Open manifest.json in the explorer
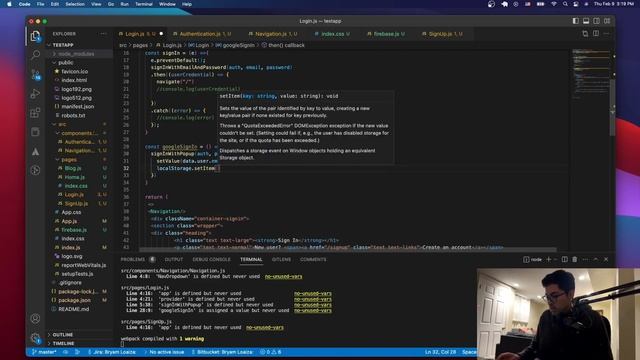Screen dimensions: 640x360 pos(78,107)
